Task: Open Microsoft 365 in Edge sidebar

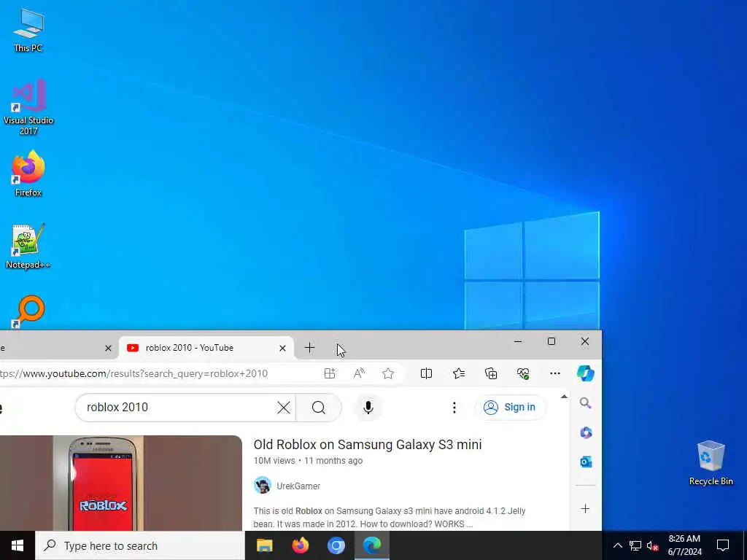Action: click(586, 433)
